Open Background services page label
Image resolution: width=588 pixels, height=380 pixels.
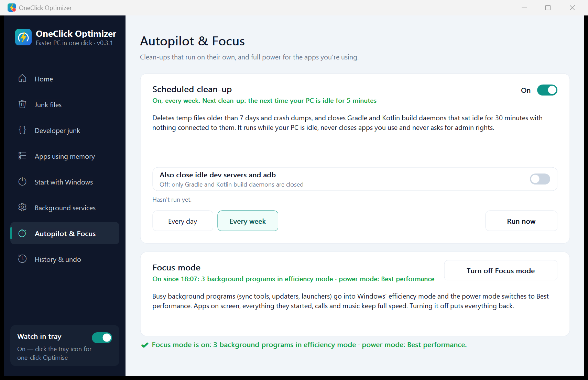pyautogui.click(x=65, y=208)
